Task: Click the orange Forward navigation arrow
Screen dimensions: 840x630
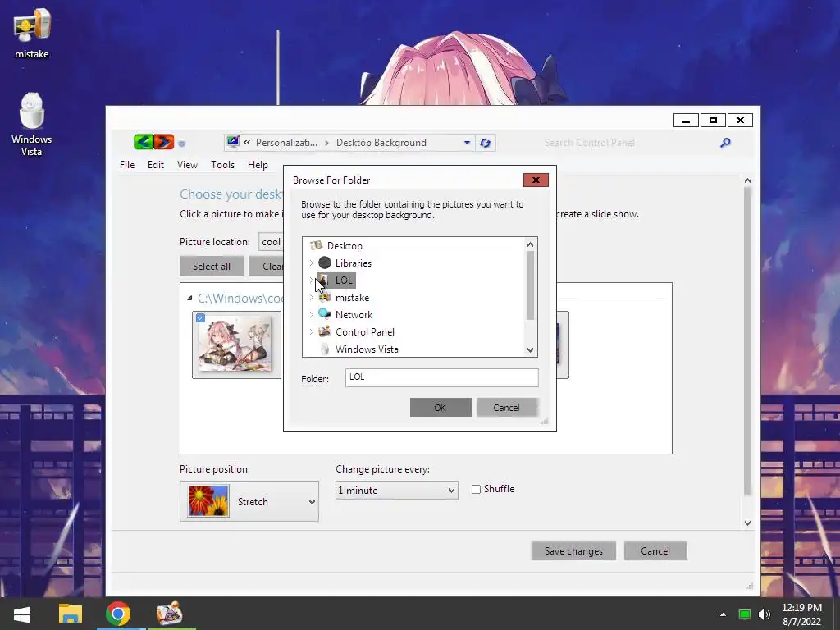Action: [164, 142]
